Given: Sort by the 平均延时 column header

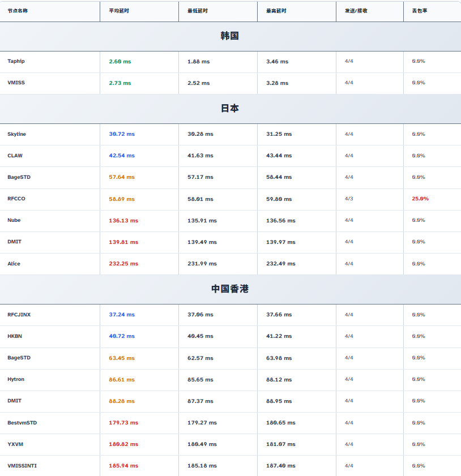Looking at the screenshot, I should [x=118, y=11].
